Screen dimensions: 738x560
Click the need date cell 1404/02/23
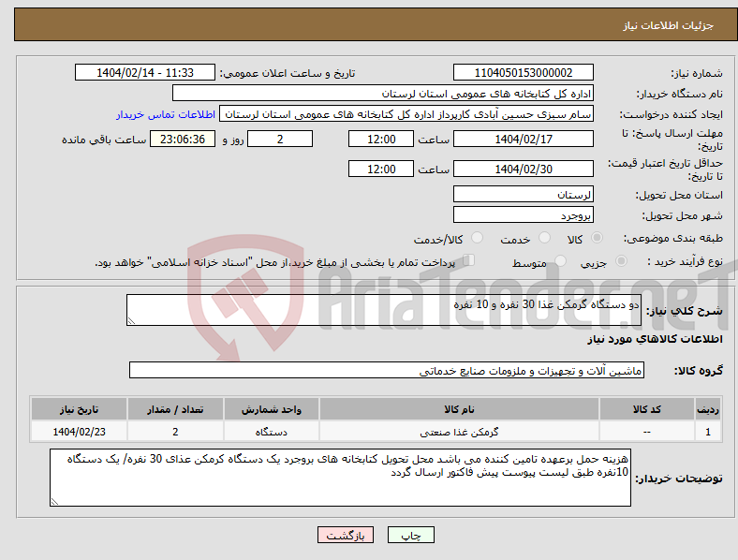[79, 432]
